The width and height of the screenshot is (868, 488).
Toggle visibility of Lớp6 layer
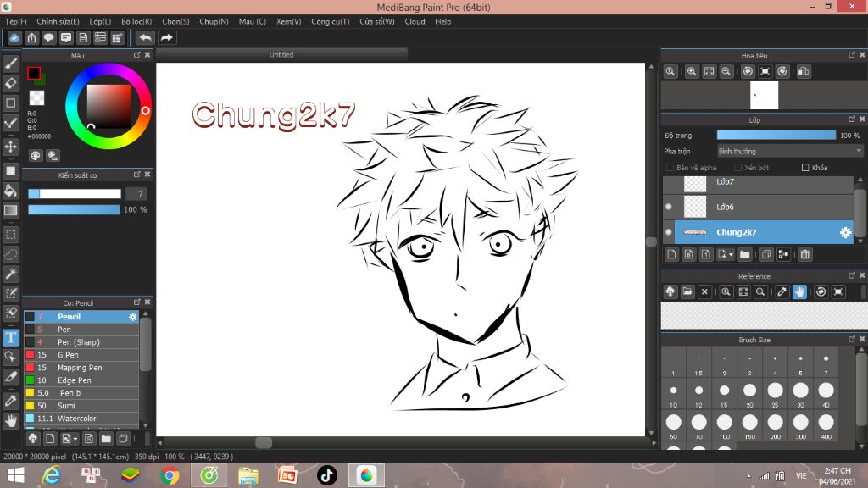(x=669, y=207)
